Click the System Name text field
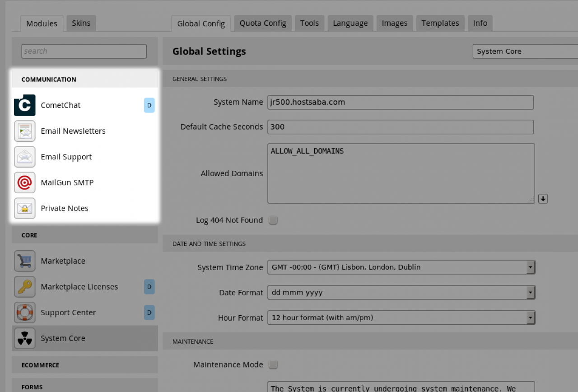578x392 pixels. click(400, 102)
